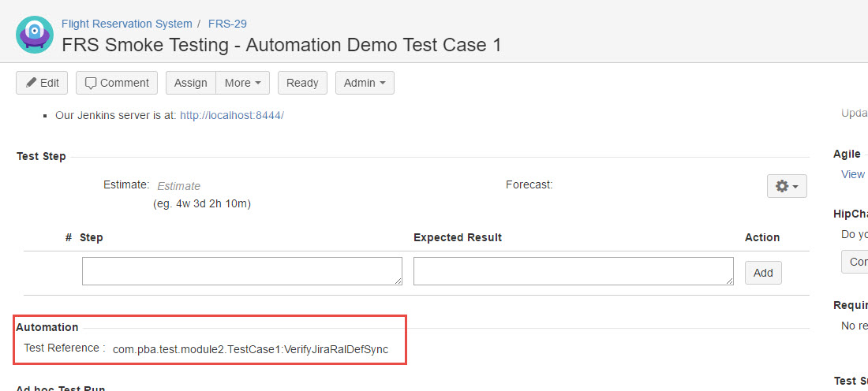Image resolution: width=868 pixels, height=391 pixels.
Task: Click the Flight Reservation System project avatar
Action: click(35, 35)
